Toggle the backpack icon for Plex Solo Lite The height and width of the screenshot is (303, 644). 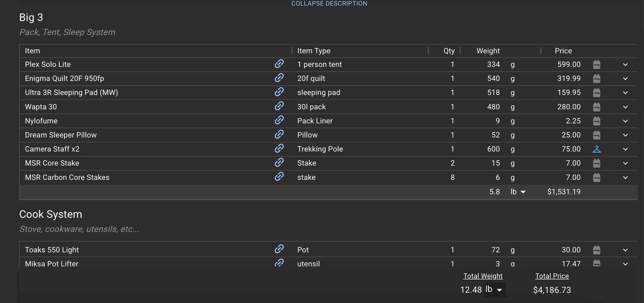(x=596, y=64)
